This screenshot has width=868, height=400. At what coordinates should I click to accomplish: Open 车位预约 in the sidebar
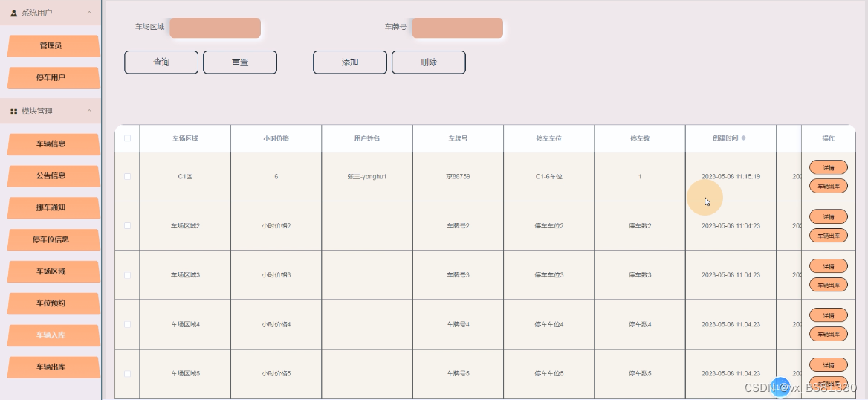(54, 303)
